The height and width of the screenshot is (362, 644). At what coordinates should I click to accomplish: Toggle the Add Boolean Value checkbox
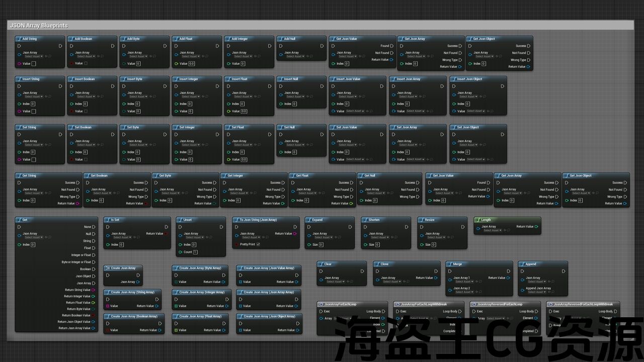tap(86, 63)
